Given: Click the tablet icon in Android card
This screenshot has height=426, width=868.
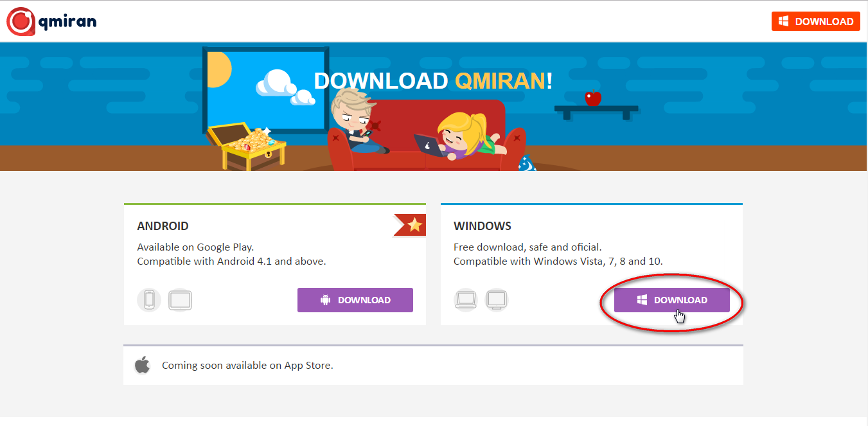Looking at the screenshot, I should point(181,299).
